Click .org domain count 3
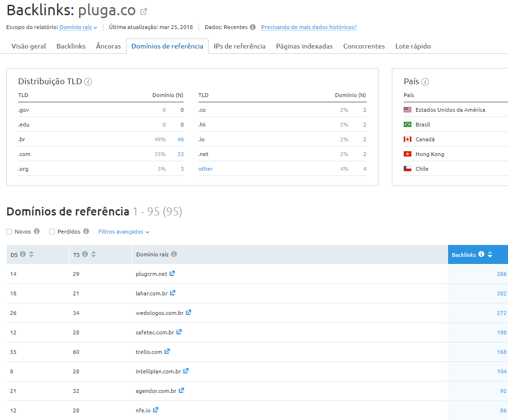The width and height of the screenshot is (508, 420). (x=182, y=169)
